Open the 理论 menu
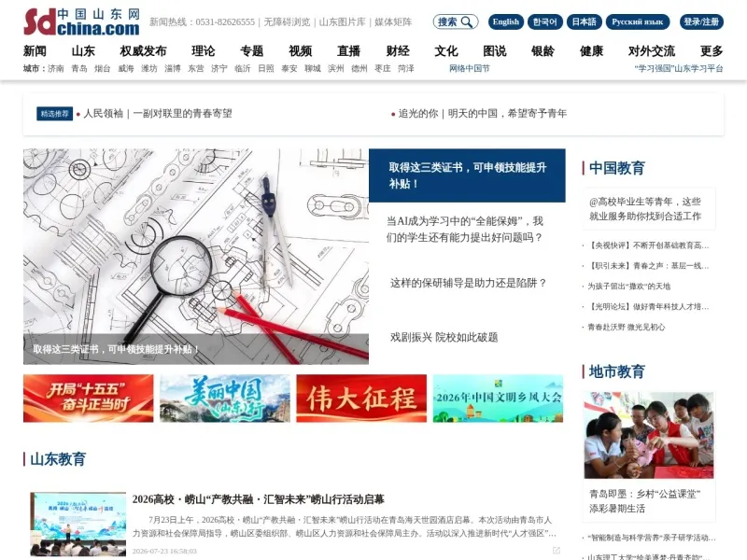The height and width of the screenshot is (560, 747). click(x=204, y=51)
